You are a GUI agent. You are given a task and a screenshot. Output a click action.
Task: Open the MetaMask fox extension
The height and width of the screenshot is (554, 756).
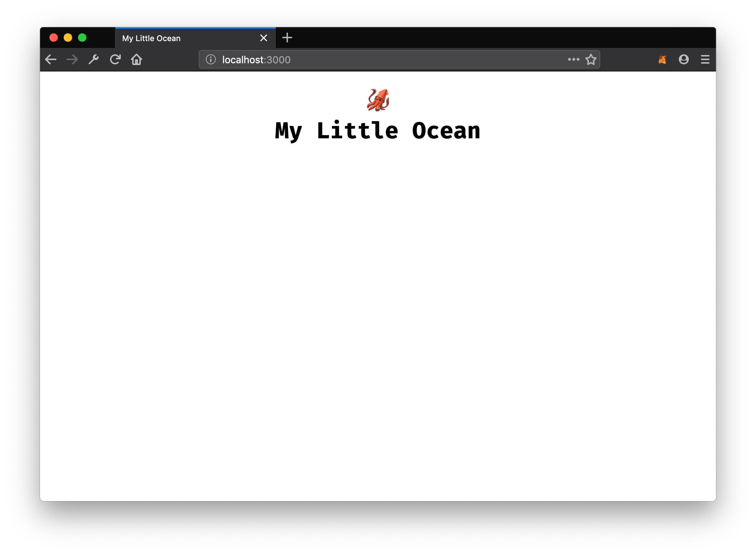coord(662,59)
